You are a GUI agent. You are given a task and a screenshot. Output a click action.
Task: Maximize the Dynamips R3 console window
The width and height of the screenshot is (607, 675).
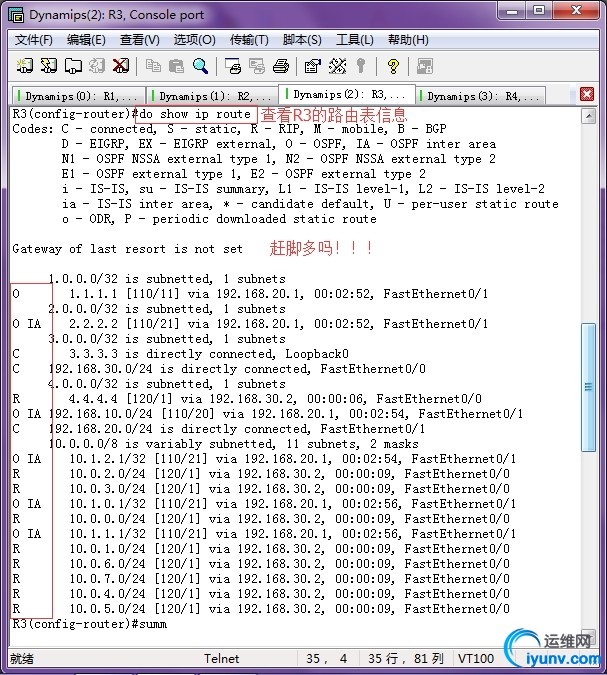[x=539, y=11]
